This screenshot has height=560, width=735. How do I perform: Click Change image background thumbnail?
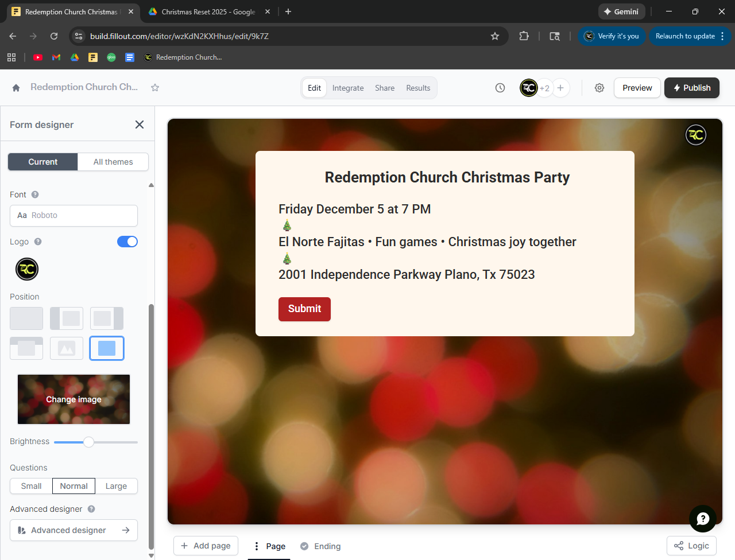(73, 399)
